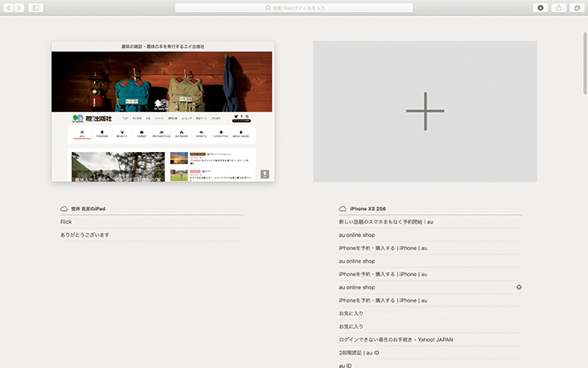Open the ありがとうございます iCloud tab
This screenshot has height=368, width=588.
pos(84,235)
